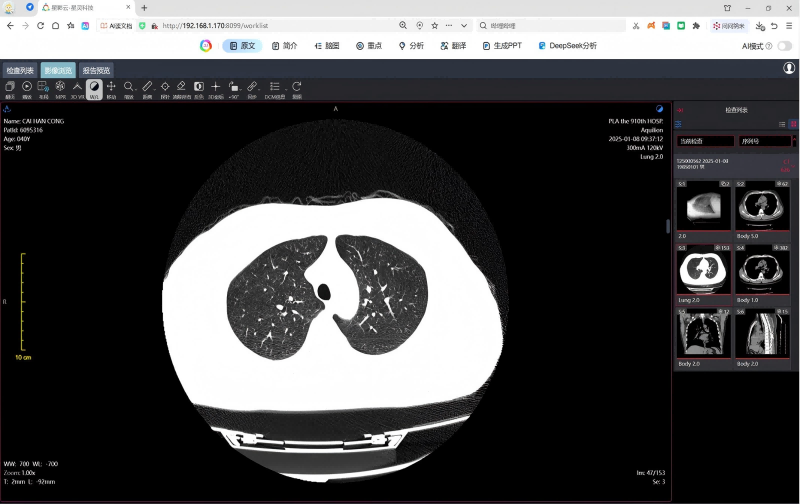Select the move/pan tool
The image size is (800, 504).
[111, 90]
